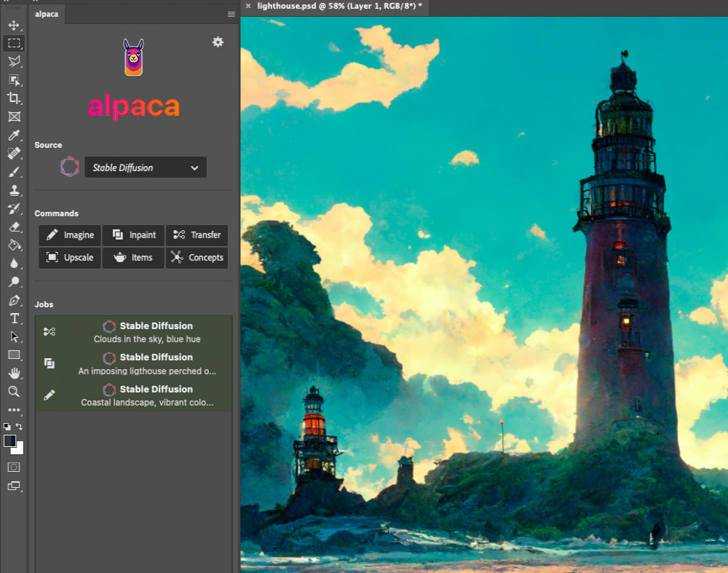Screen dimensions: 728x573
Task: Run the Upscale command
Action: pos(70,258)
